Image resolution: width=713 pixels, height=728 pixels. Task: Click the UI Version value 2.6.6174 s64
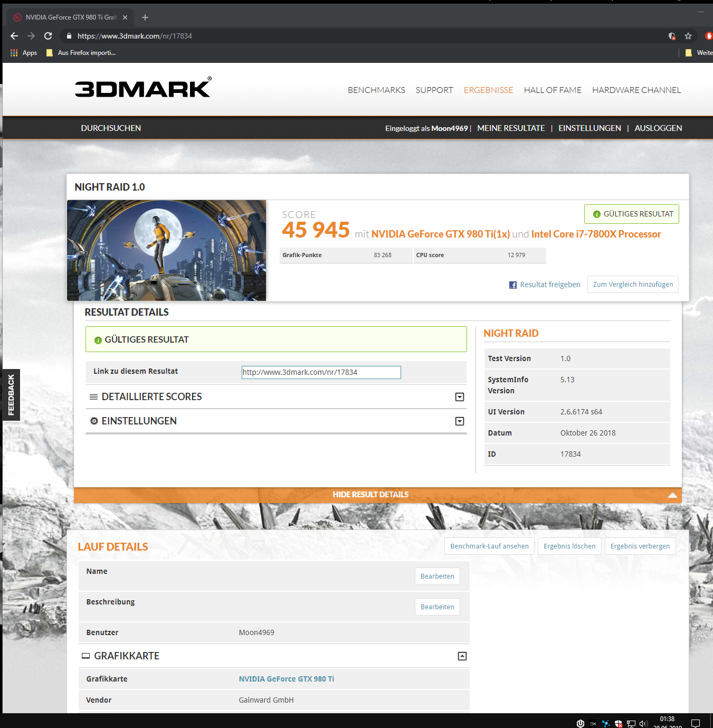[x=581, y=412]
